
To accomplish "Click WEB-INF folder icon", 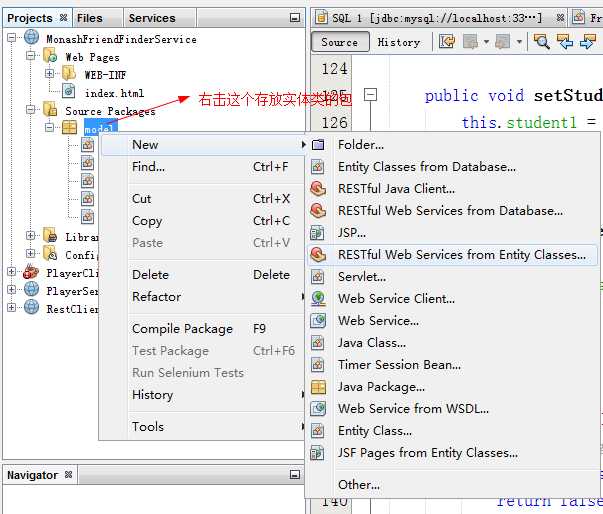I will click(69, 74).
